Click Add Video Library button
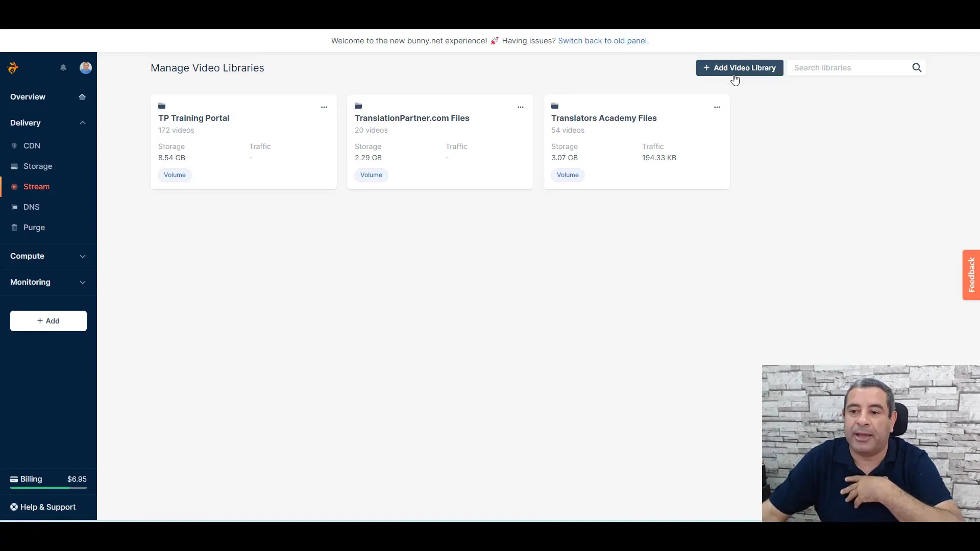This screenshot has width=980, height=551. pyautogui.click(x=739, y=67)
